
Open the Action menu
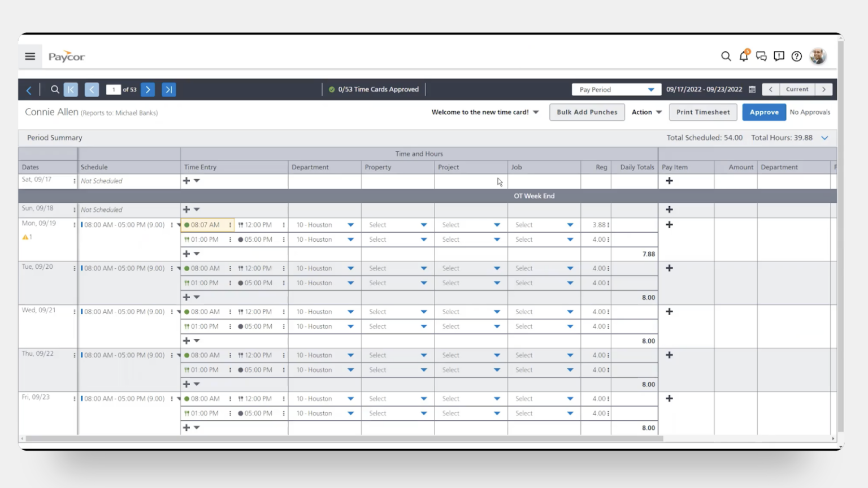coord(646,112)
